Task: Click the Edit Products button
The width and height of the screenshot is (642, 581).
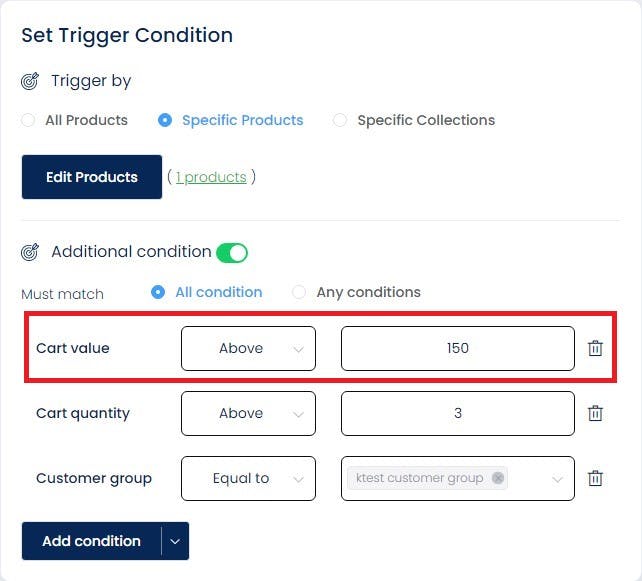Action: pyautogui.click(x=92, y=177)
